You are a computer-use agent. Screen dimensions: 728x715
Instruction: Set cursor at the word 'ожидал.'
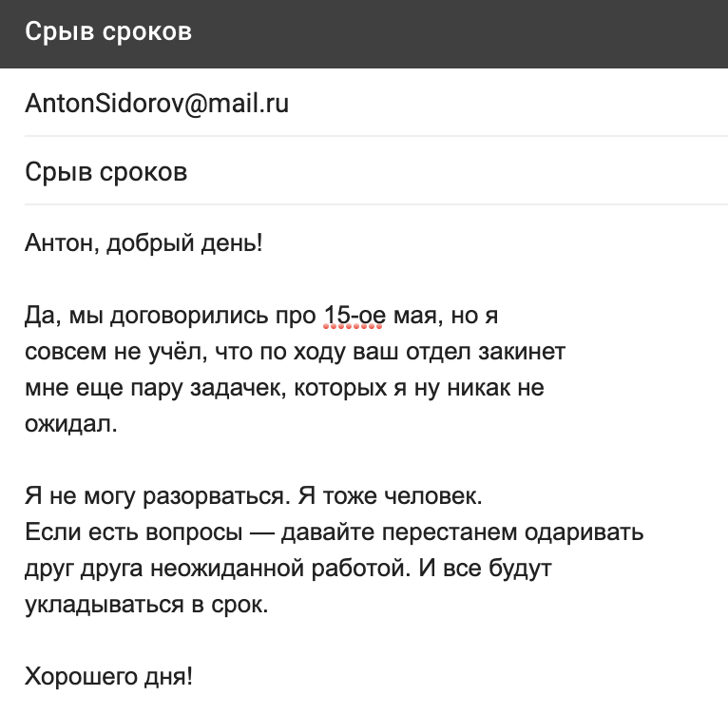coord(71,424)
